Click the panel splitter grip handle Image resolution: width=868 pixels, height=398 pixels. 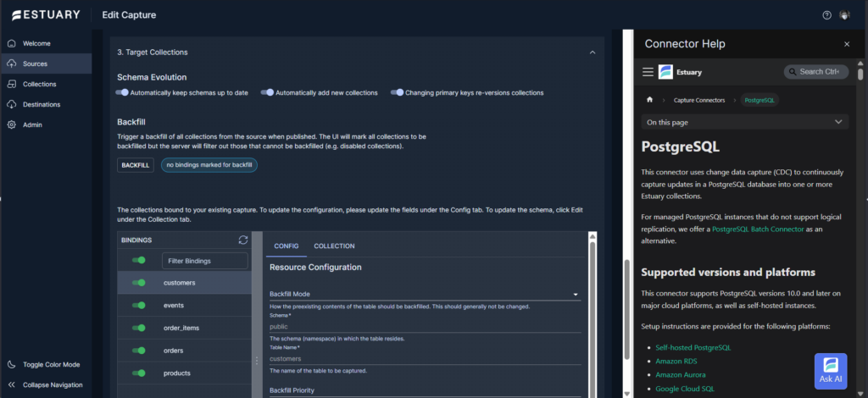pyautogui.click(x=256, y=361)
